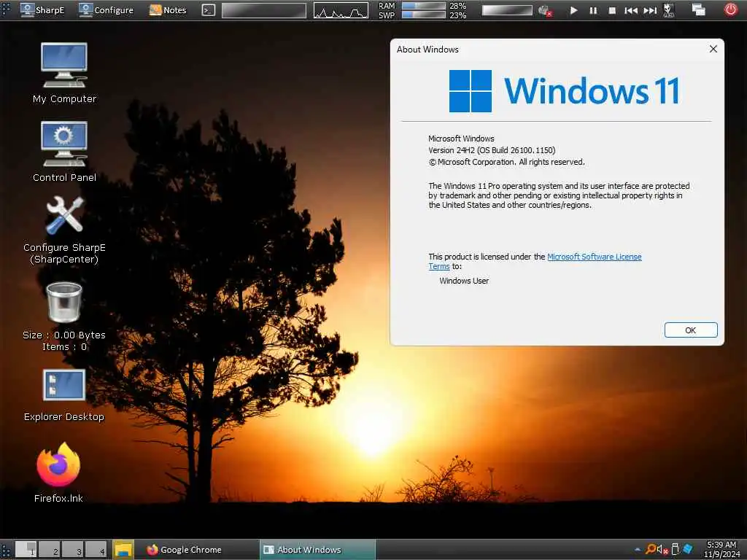
Task: Click the CPU usage graph monitor
Action: pos(341,10)
